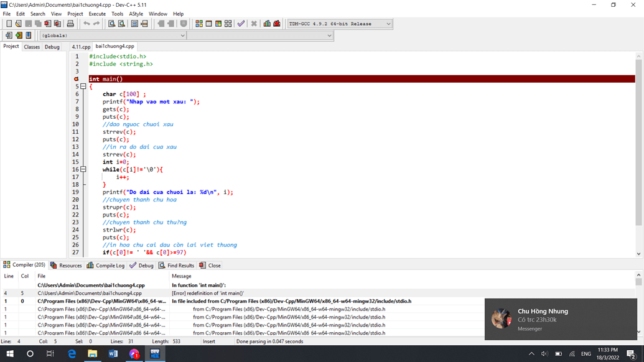Undo the last edit
Viewport: 644px width, 362px height.
(86, 23)
